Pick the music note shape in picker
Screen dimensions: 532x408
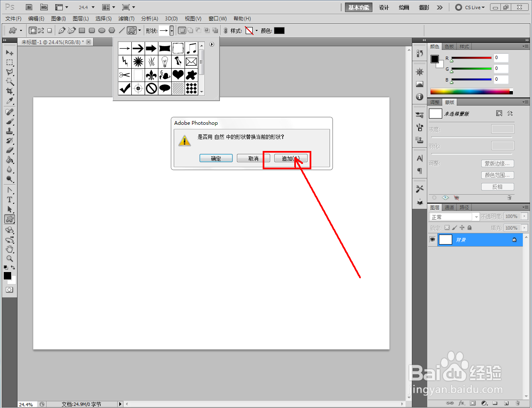tap(191, 48)
